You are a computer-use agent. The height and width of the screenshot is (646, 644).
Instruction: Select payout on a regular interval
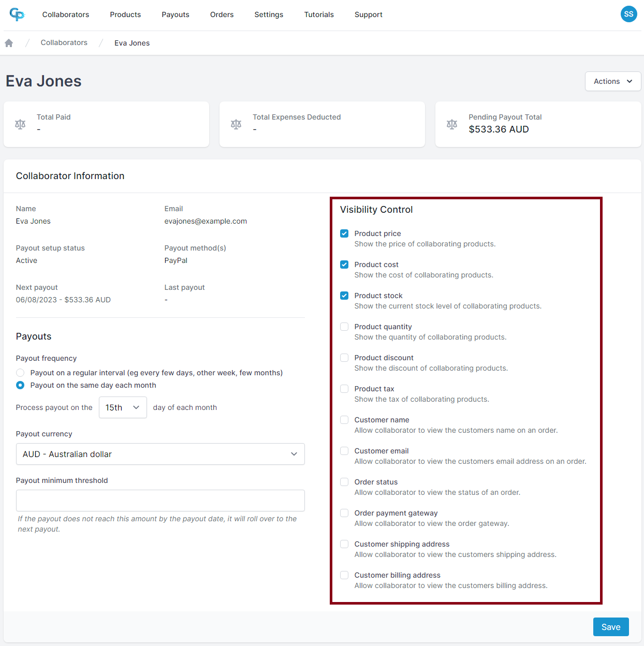click(20, 372)
